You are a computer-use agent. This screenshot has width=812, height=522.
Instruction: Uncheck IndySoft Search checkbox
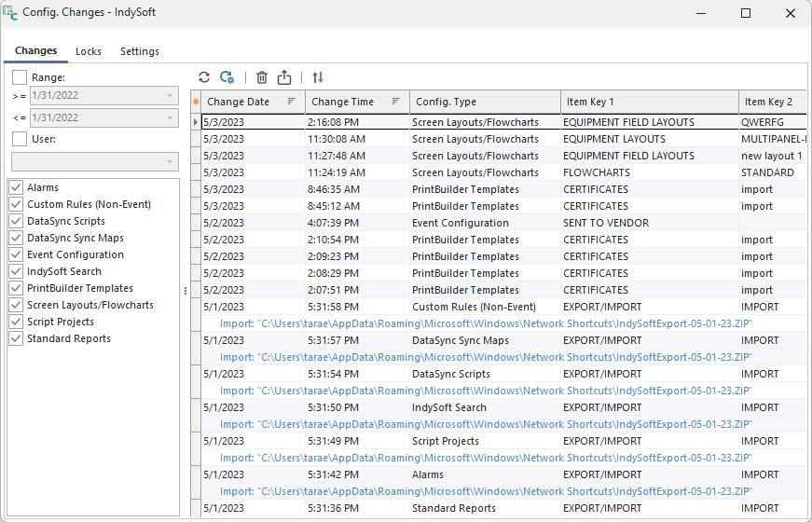16,271
